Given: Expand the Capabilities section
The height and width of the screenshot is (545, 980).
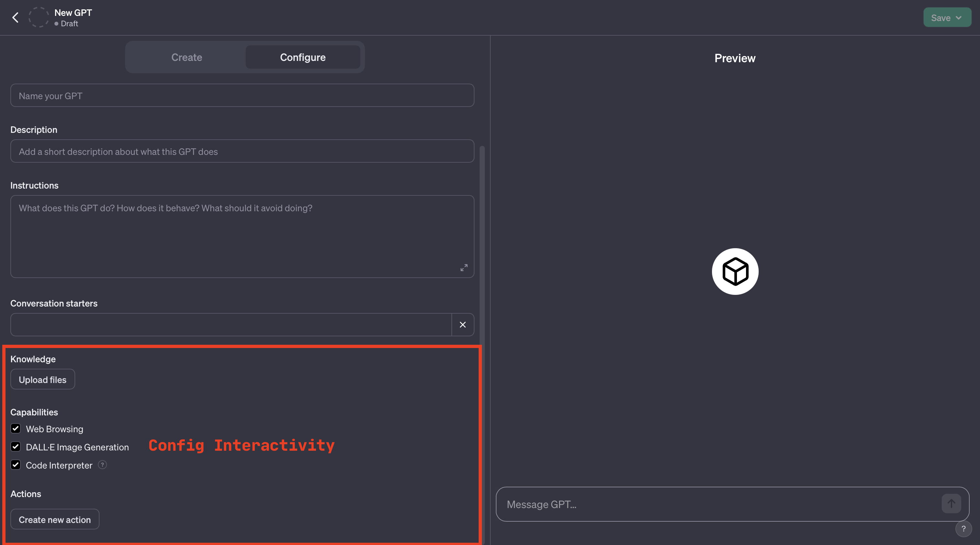Looking at the screenshot, I should tap(34, 412).
